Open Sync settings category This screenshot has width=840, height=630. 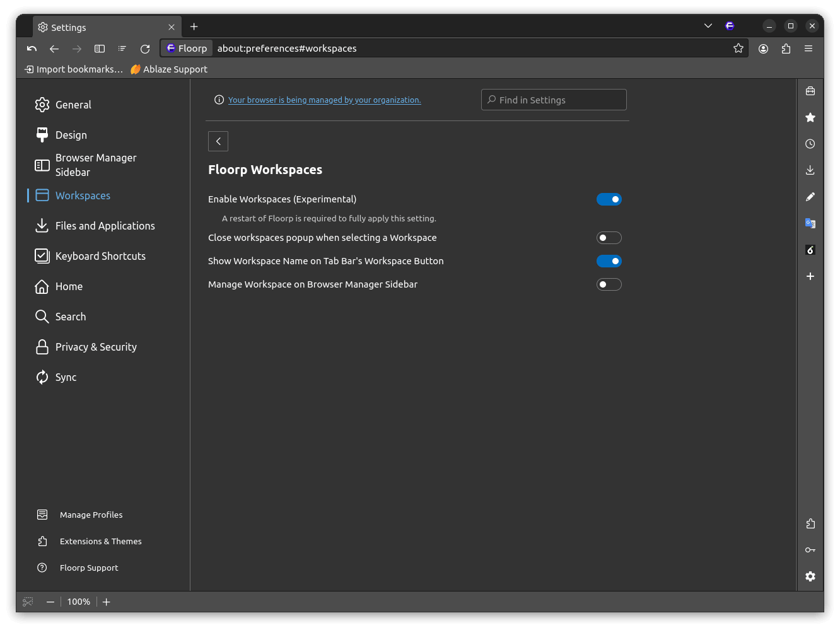point(104,377)
